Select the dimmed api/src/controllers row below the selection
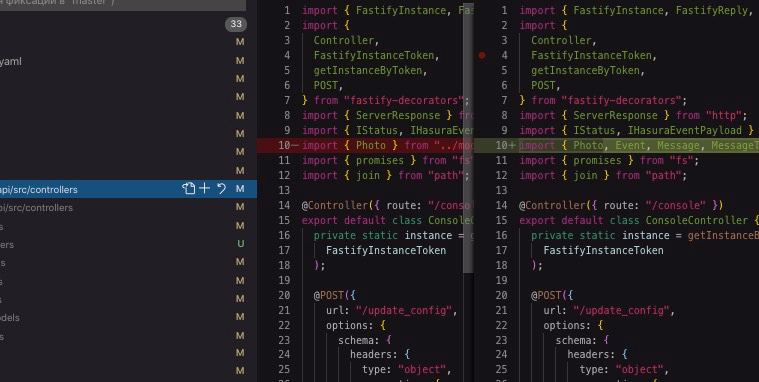Image resolution: width=759 pixels, height=382 pixels. (128, 208)
